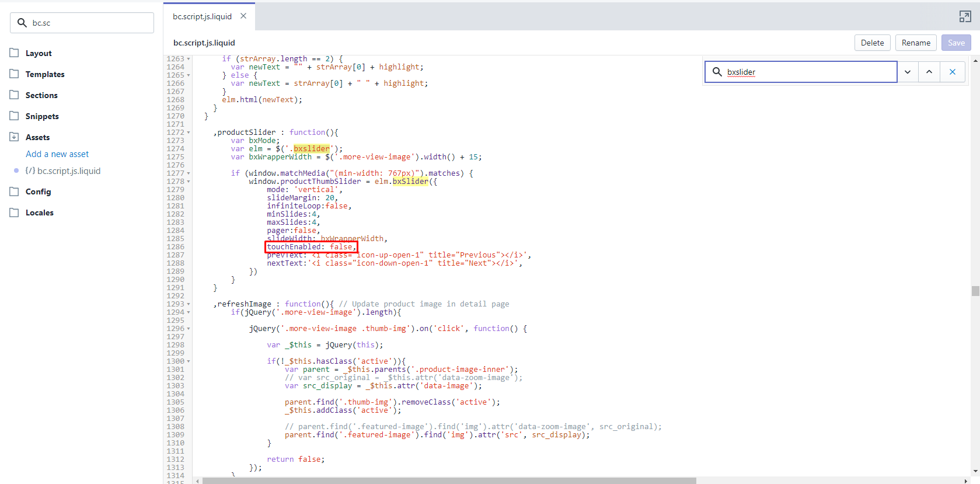Click the pager:false line
This screenshot has height=484, width=980.
click(294, 231)
